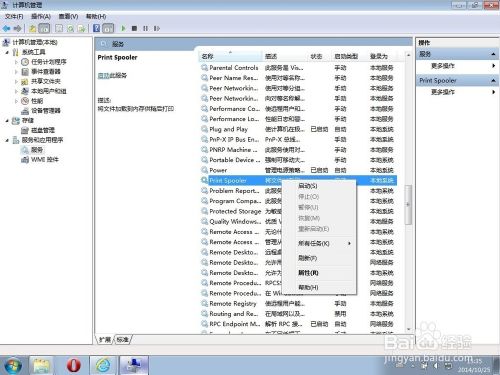Sort services by the 启动类型 column header
Viewport: 500px width, 375px height.
349,56
